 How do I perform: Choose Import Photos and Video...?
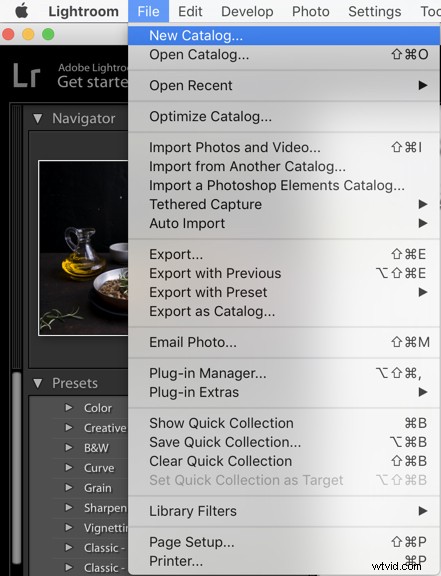(x=284, y=147)
